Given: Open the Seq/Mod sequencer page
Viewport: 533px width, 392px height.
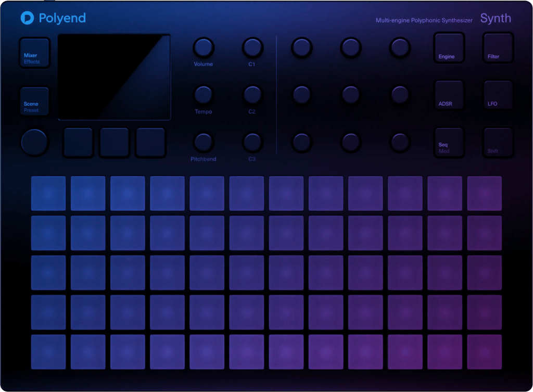Looking at the screenshot, I should coord(449,143).
